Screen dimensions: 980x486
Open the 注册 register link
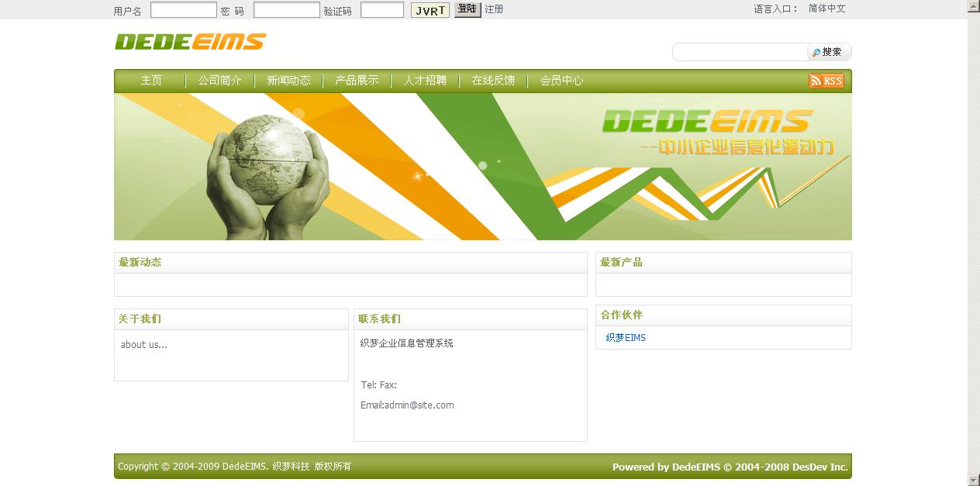[494, 9]
